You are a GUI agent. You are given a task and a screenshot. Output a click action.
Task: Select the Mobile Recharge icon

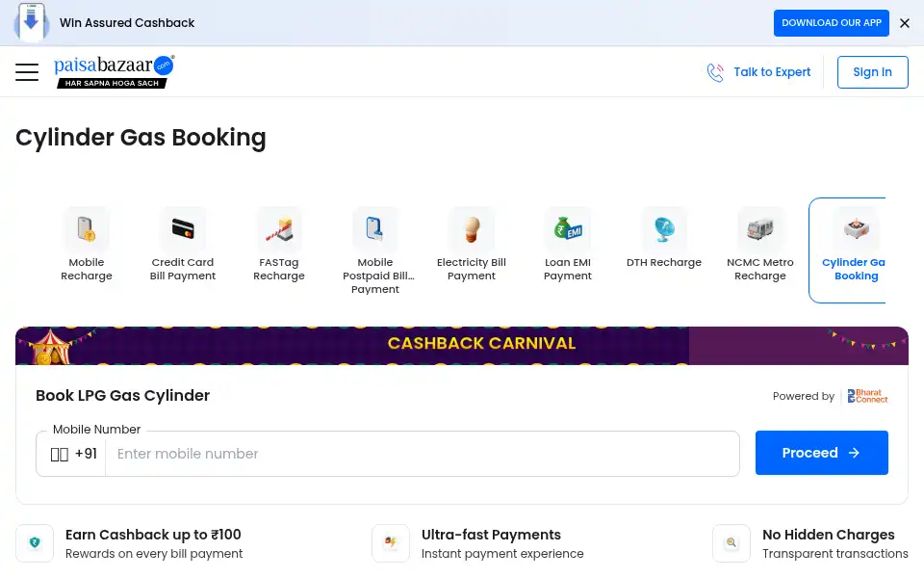pos(87,229)
